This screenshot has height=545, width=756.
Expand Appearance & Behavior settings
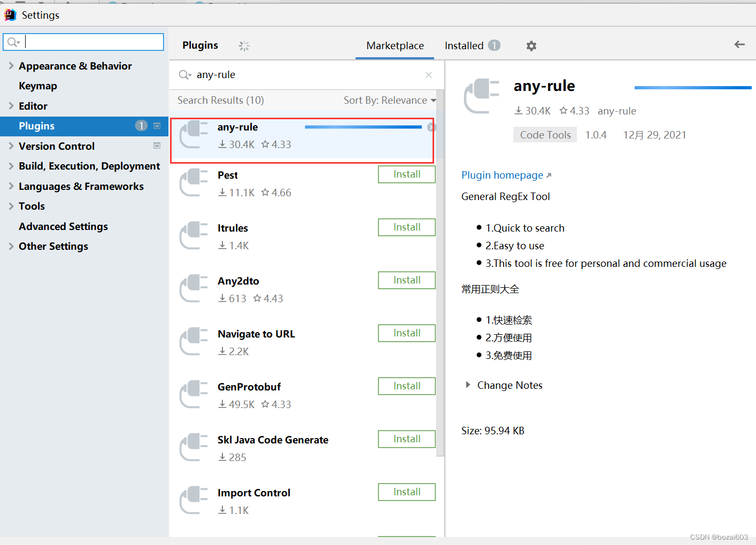tap(11, 65)
